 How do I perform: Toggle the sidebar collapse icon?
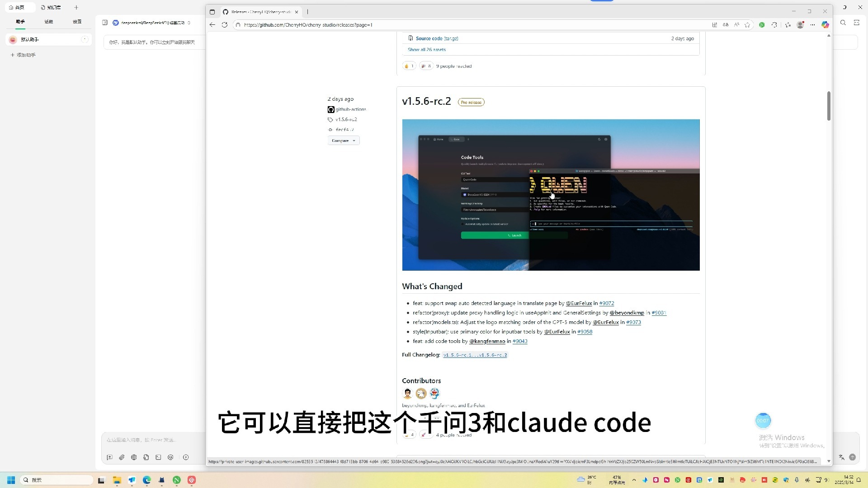(105, 23)
